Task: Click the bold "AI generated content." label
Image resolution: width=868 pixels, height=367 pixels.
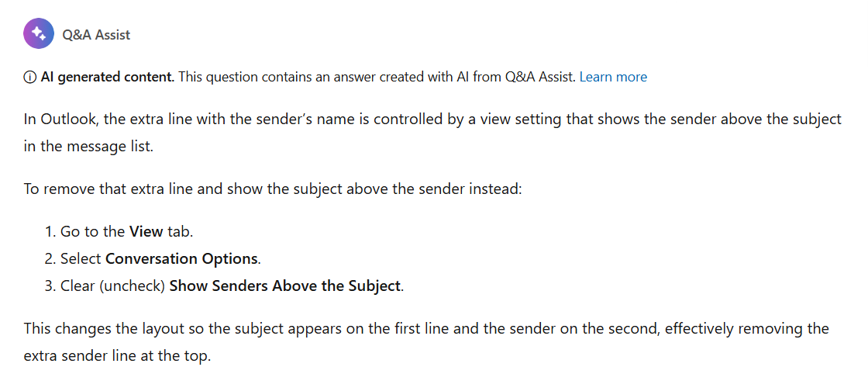Action: pyautogui.click(x=108, y=77)
